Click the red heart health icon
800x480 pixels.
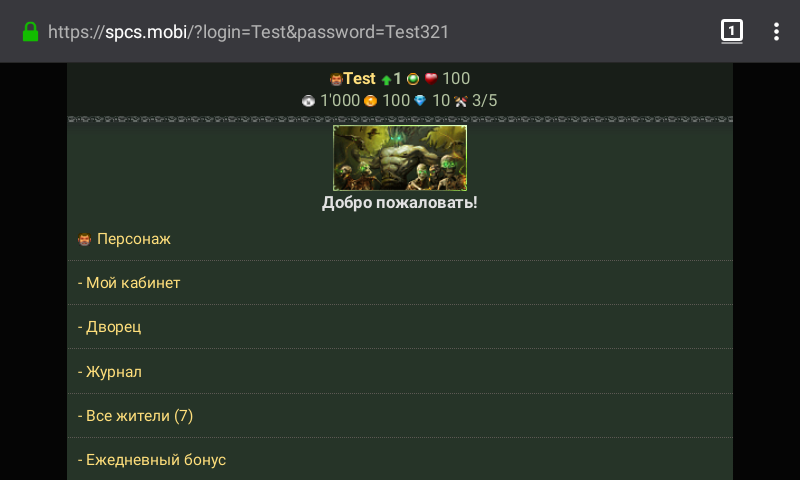click(431, 79)
